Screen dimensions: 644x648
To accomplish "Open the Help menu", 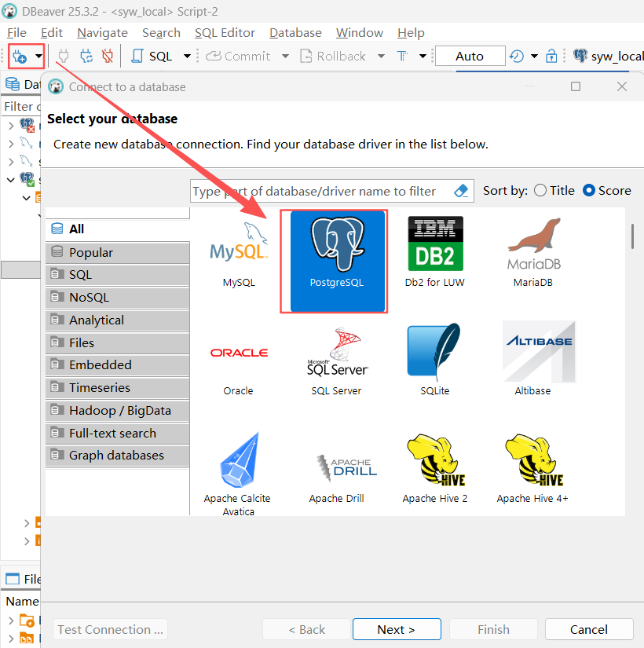I will click(411, 33).
